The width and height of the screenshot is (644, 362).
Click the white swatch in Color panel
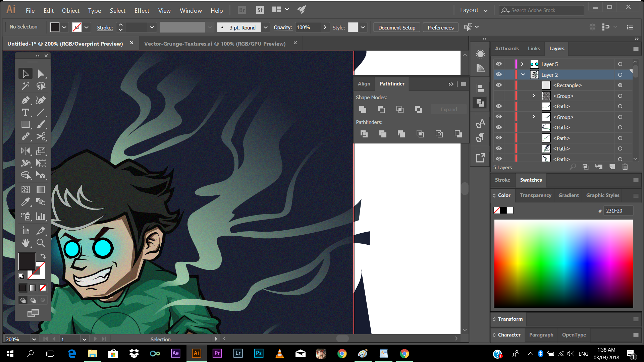(510, 210)
